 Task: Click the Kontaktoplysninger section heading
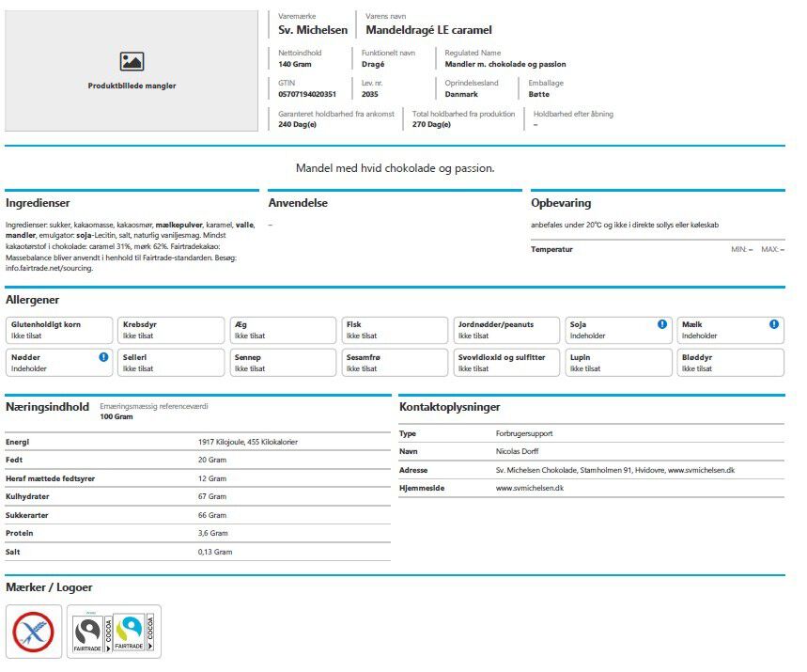point(450,407)
